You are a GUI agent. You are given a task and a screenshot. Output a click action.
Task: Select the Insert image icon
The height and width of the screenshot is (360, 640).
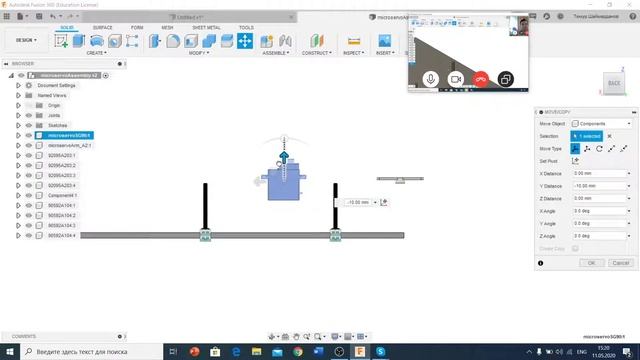[x=384, y=41]
